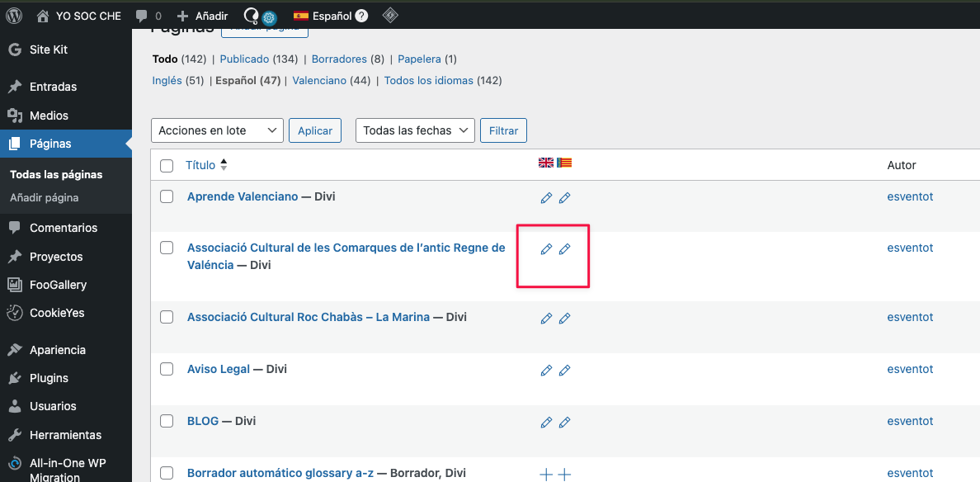Open the Acciones en lote dropdown
The height and width of the screenshot is (482, 980).
[217, 130]
